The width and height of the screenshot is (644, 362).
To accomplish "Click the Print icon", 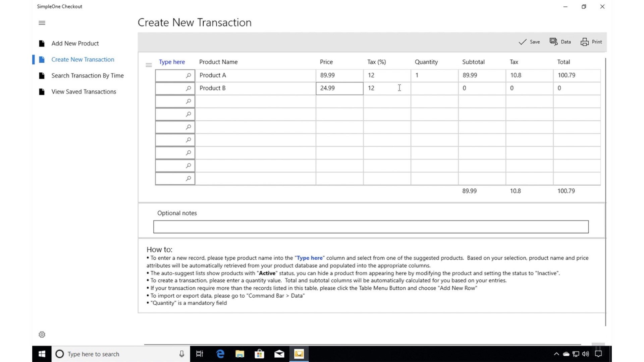I will tap(584, 42).
